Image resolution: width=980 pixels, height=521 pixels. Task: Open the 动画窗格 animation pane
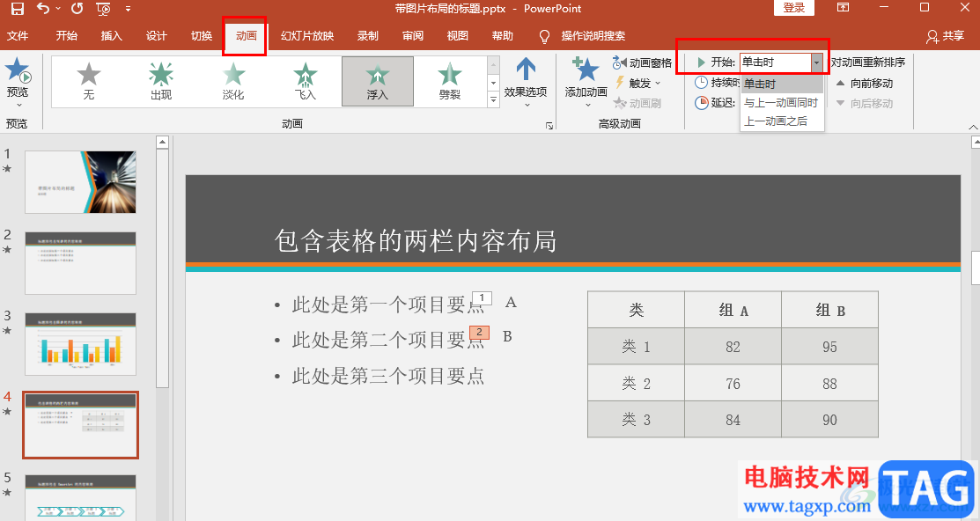coord(642,62)
